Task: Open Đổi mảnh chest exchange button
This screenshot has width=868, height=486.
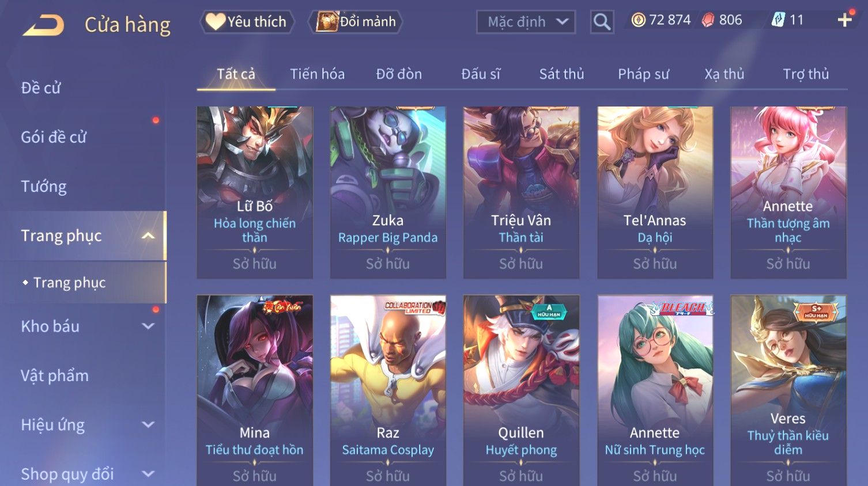Action: (x=355, y=22)
